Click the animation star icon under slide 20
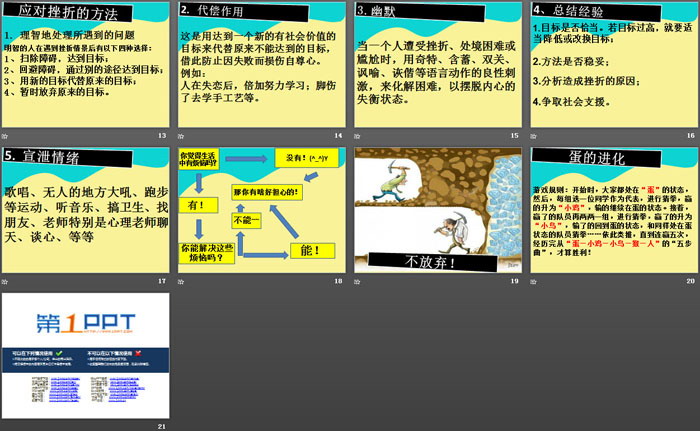This screenshot has width=700, height=431. click(x=534, y=282)
